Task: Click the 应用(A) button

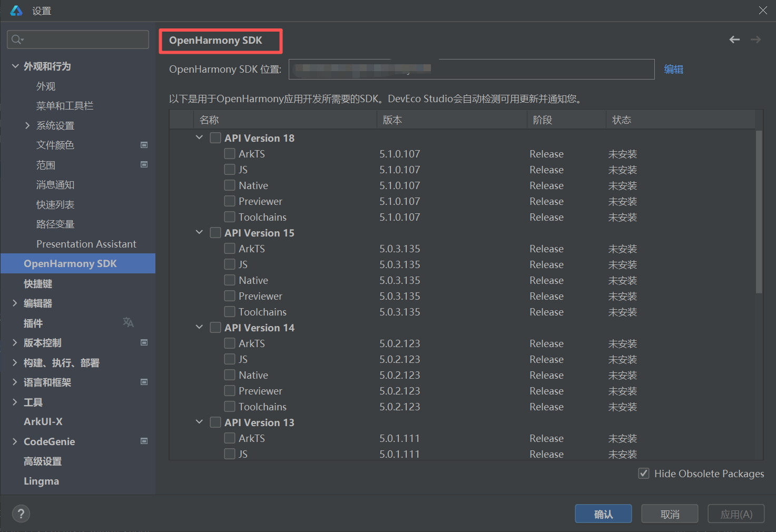Action: tap(736, 514)
